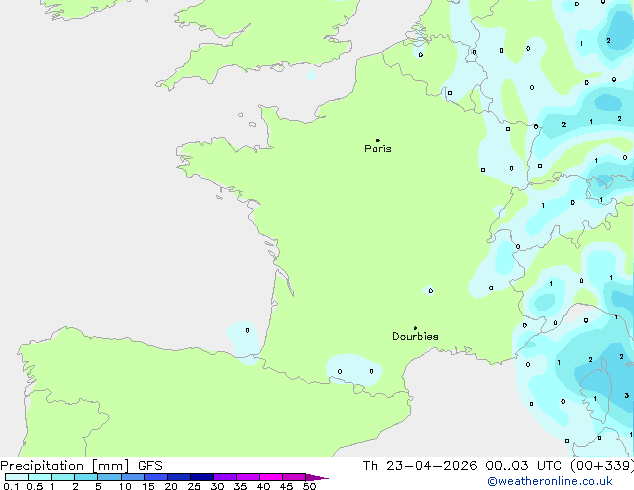Click the 'Th 23-04-2026 00..03 UTC' timestamp

(x=462, y=466)
